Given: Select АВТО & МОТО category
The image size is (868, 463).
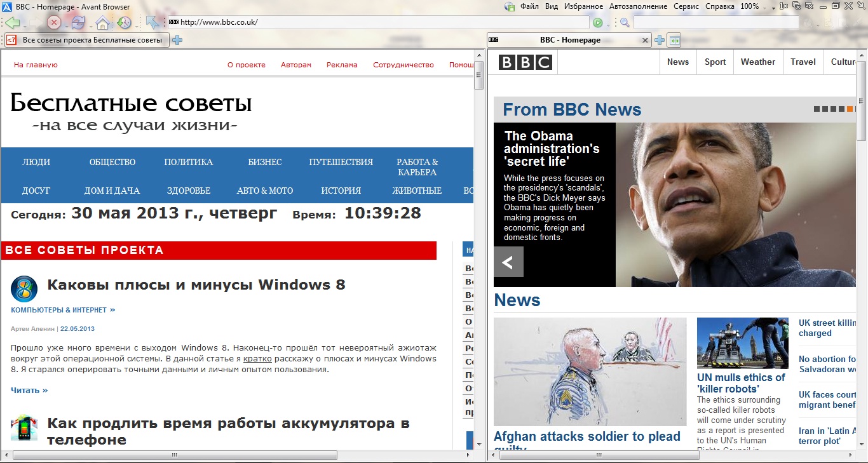Looking at the screenshot, I should [265, 191].
